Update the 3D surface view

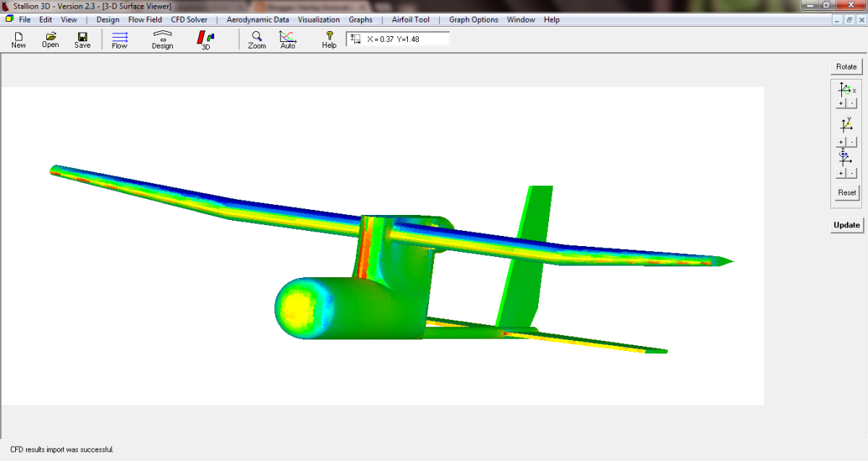click(846, 225)
